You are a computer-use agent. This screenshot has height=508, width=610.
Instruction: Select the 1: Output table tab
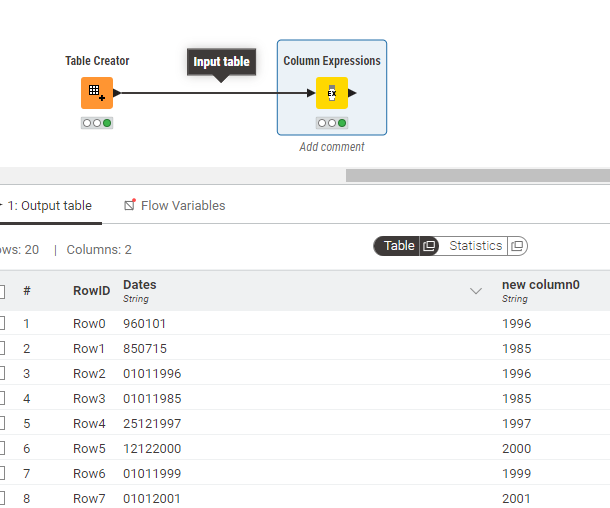point(48,206)
